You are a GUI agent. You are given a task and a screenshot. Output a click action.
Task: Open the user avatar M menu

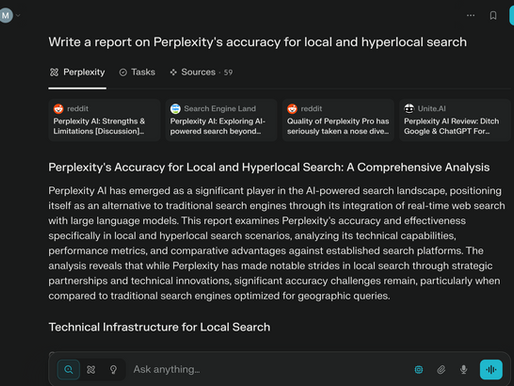click(5, 15)
